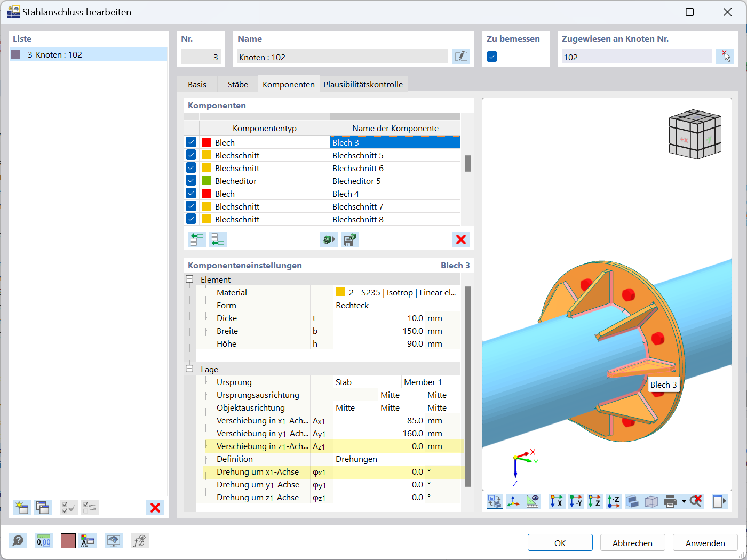This screenshot has width=747, height=560.
Task: Uncheck the Blechschnitt 7 component checkbox
Action: coord(191,206)
